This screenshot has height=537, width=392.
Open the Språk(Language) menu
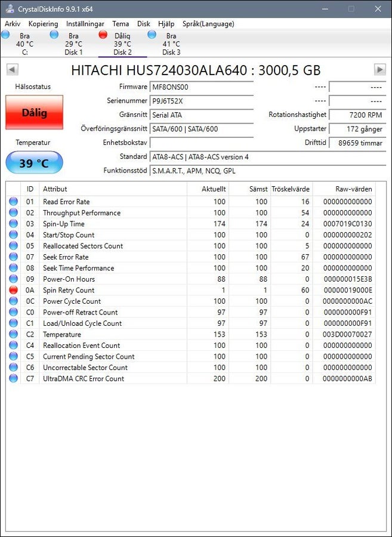(208, 24)
